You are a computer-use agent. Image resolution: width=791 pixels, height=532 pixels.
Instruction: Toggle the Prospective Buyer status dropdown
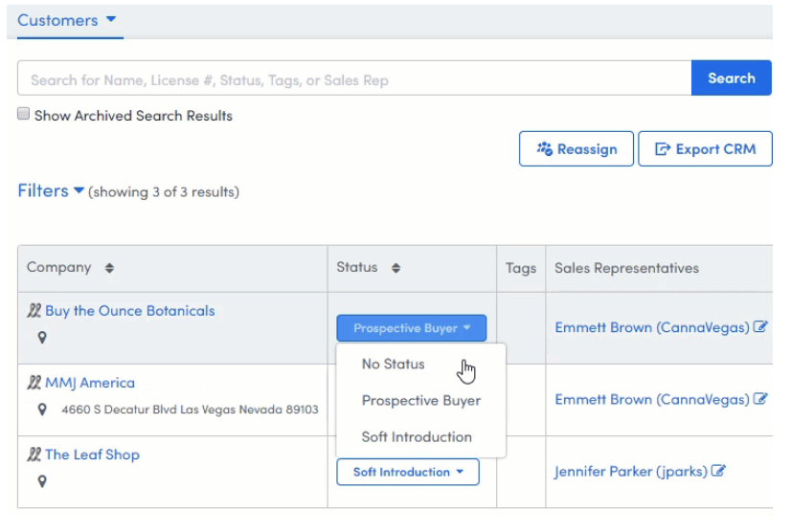(412, 328)
